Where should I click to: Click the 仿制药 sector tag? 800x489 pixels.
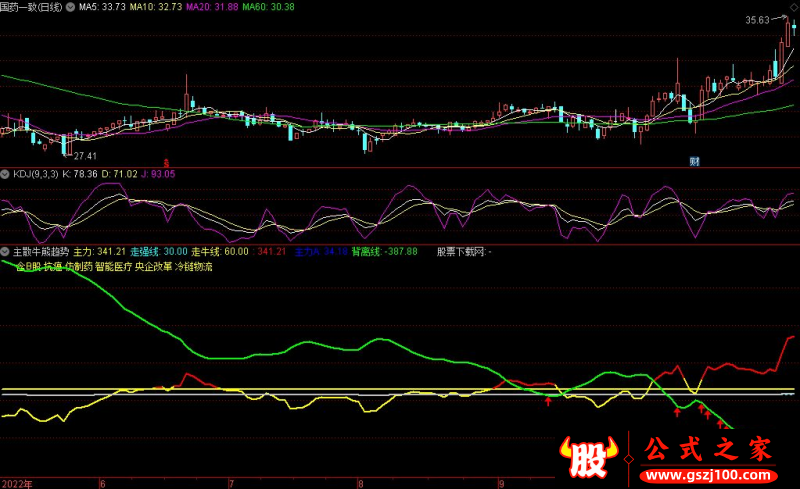point(78,267)
